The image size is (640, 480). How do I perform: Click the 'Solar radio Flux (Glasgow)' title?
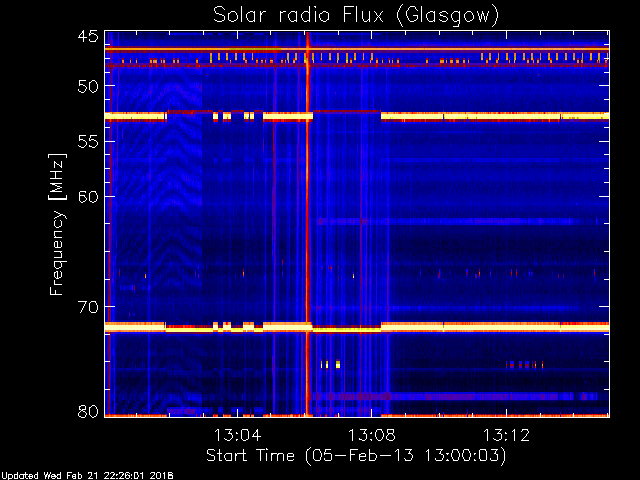point(356,16)
